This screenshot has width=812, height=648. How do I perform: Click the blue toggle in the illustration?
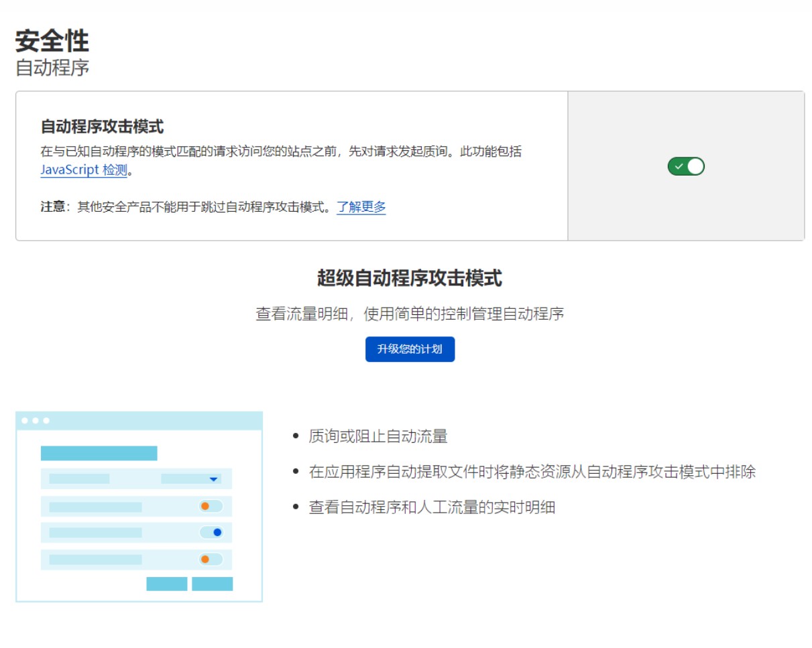point(211,533)
